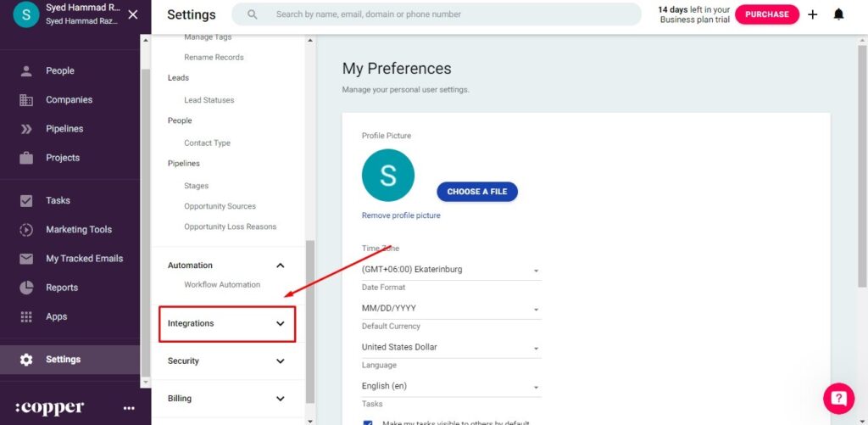
Task: Open Companies from the sidebar icon
Action: pos(26,100)
